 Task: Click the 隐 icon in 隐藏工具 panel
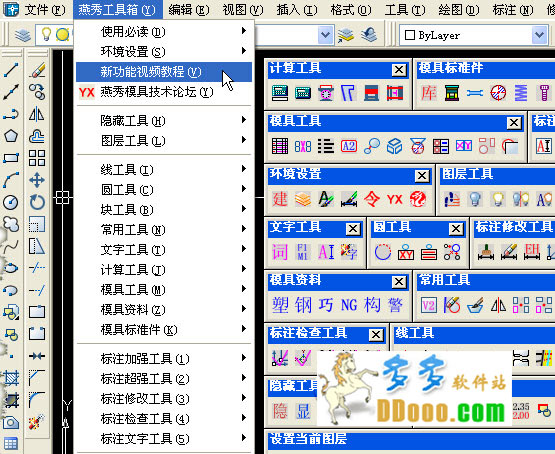pyautogui.click(x=280, y=411)
